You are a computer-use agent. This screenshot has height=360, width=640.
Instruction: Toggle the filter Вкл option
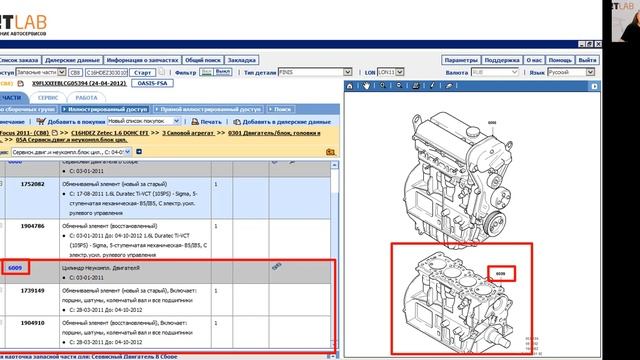(207, 72)
